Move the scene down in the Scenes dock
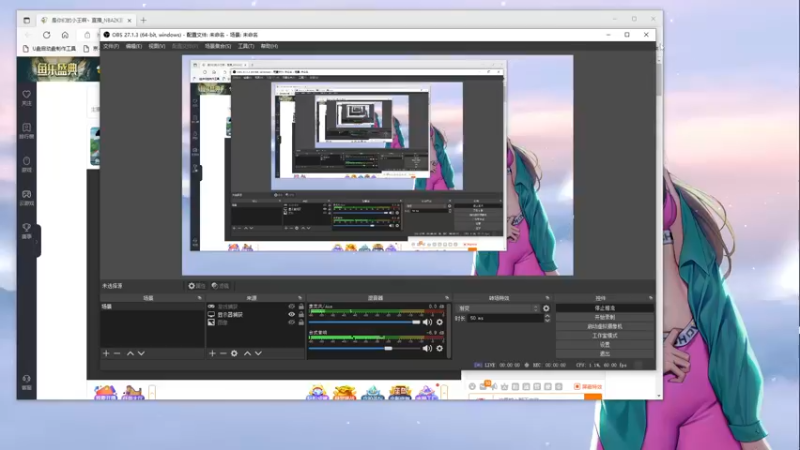The height and width of the screenshot is (450, 800). tap(141, 353)
